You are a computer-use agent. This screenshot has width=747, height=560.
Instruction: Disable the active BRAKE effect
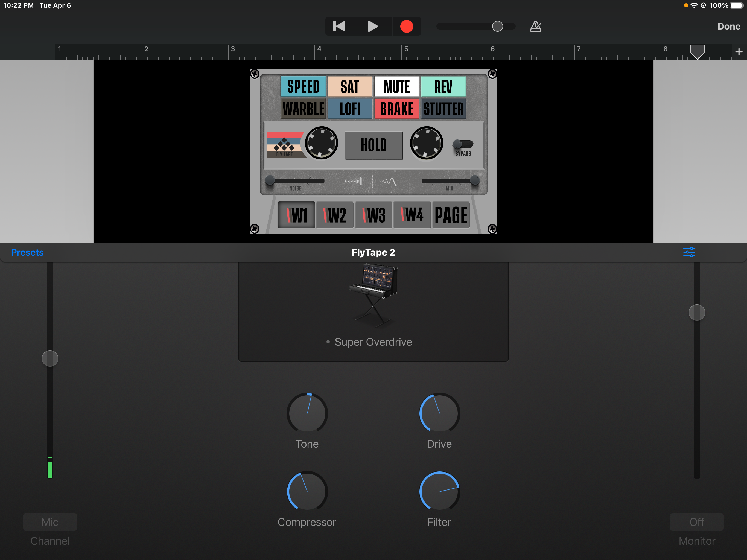pos(397,109)
